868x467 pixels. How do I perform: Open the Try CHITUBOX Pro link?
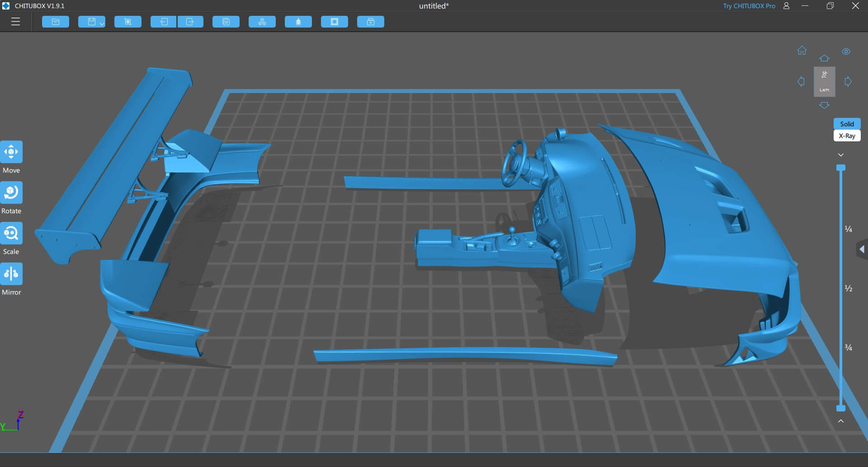(749, 6)
